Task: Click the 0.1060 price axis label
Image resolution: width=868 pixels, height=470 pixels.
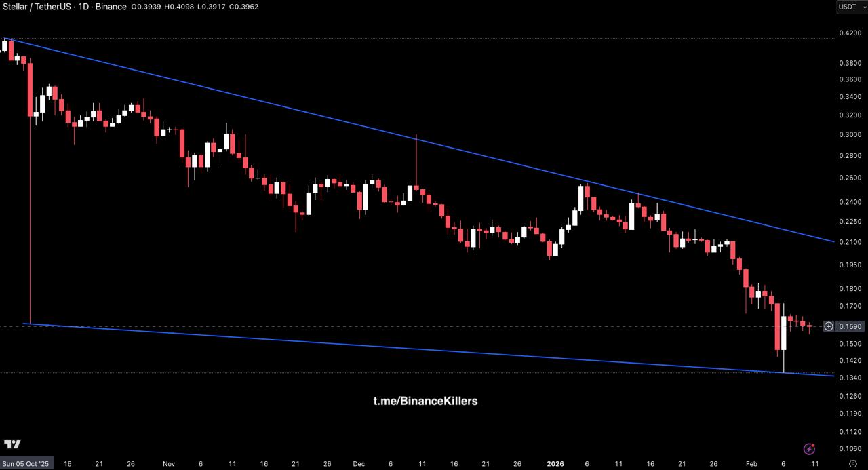Action: click(850, 448)
